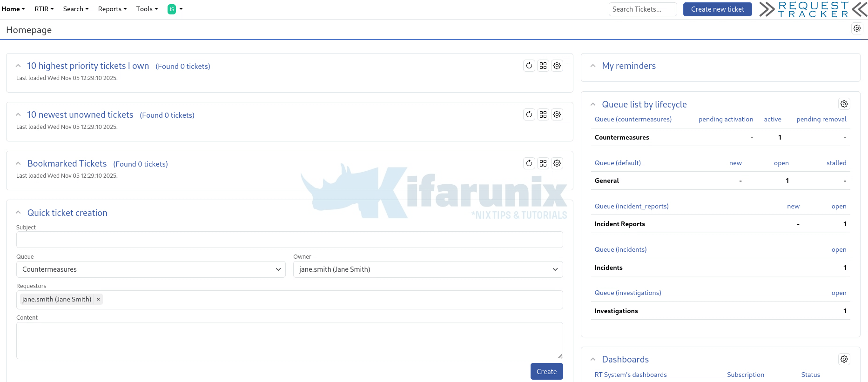Open Homepage settings gear icon
Image resolution: width=868 pixels, height=382 pixels.
click(x=857, y=29)
